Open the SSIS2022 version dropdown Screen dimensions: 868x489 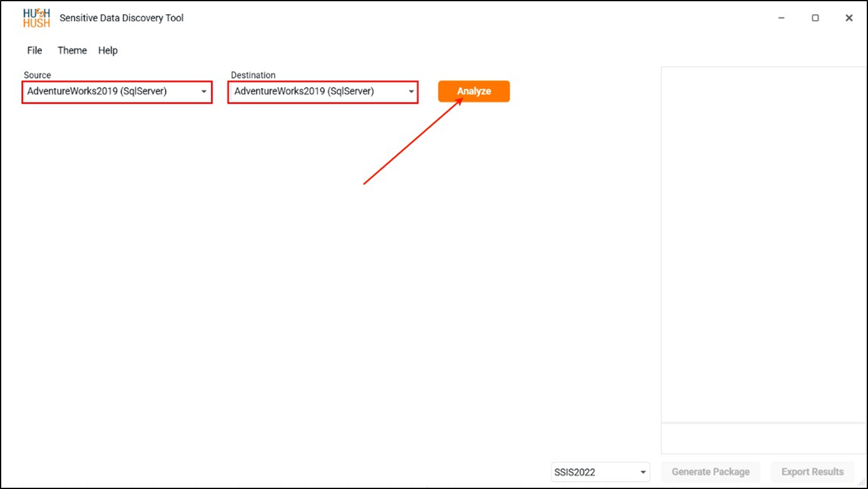600,472
